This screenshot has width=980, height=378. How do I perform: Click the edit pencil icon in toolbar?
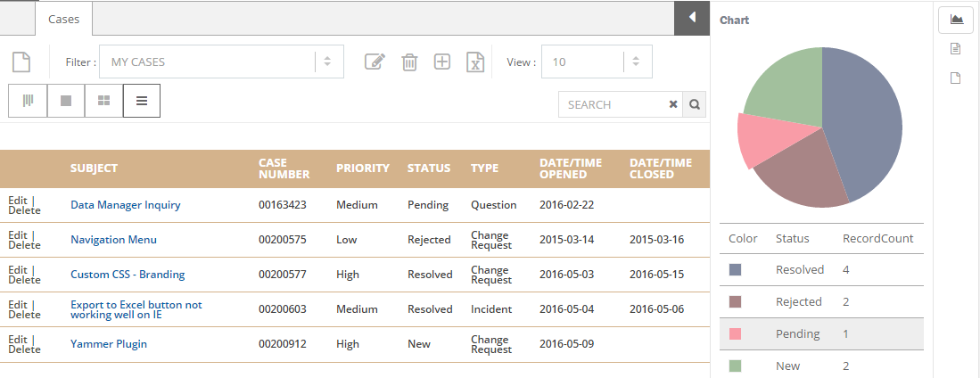[x=375, y=62]
